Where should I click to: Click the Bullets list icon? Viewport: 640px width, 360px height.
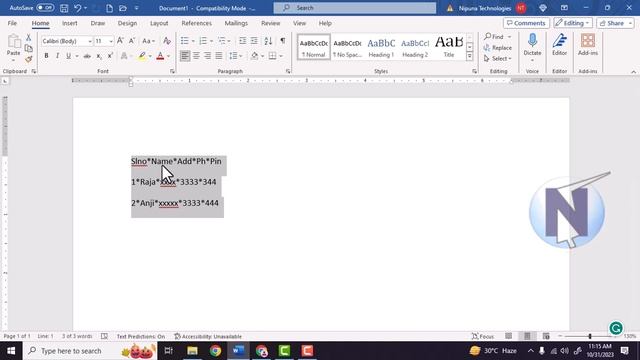pos(184,41)
